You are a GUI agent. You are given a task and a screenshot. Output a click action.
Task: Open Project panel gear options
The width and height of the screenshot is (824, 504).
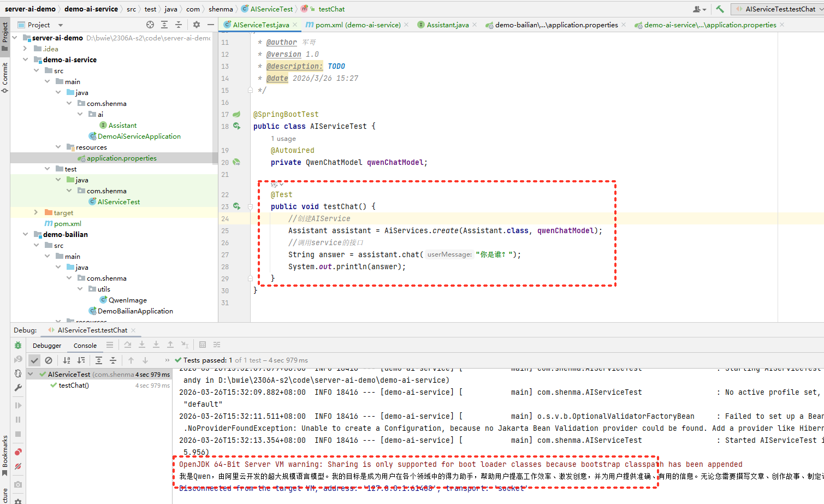point(197,25)
